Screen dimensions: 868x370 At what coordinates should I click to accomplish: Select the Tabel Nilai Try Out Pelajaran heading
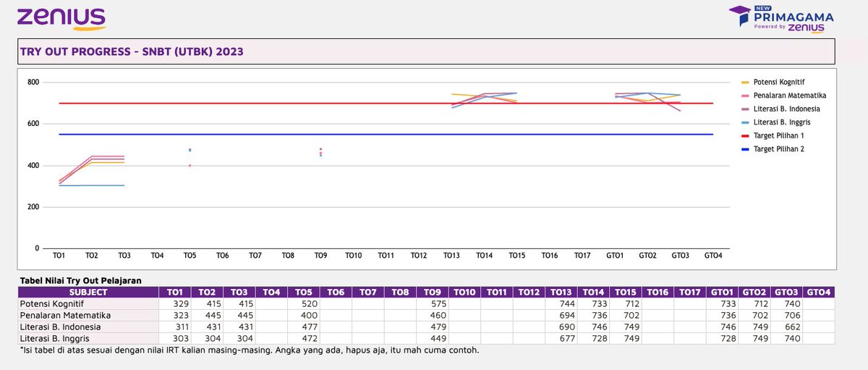[80, 279]
